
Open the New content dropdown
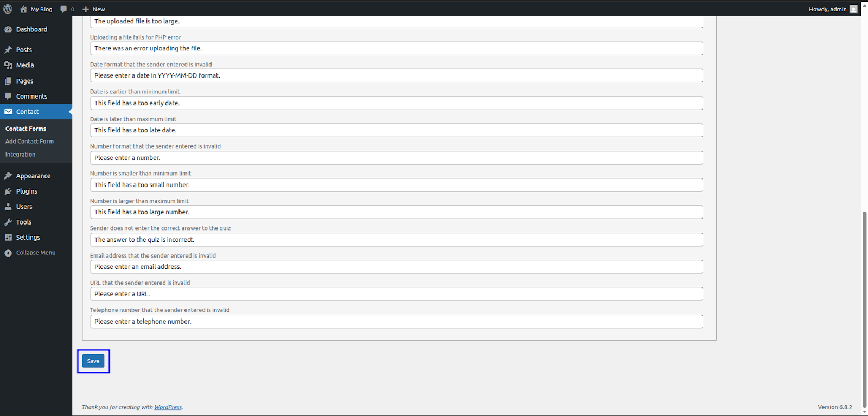(x=94, y=9)
